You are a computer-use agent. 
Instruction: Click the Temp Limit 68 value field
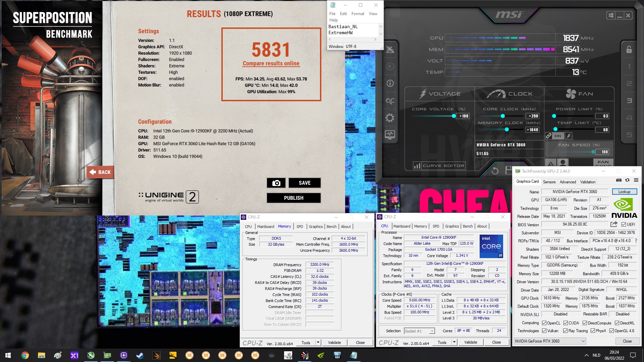click(x=602, y=130)
